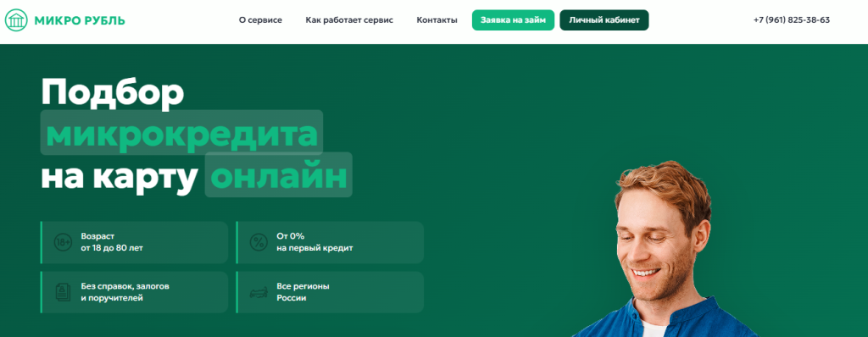Viewport: 868px width, 337px height.
Task: Open the Контакты menu item
Action: click(437, 20)
